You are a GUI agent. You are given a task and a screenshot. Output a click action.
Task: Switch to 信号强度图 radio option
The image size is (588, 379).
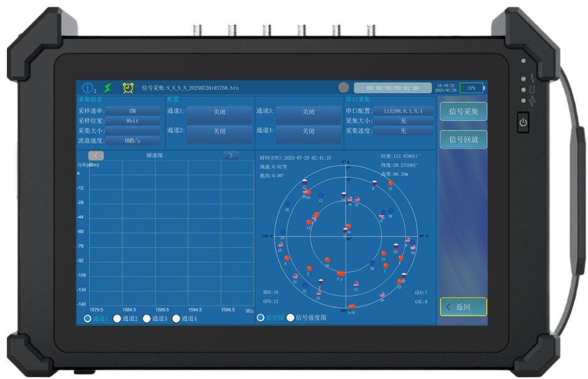(x=290, y=318)
